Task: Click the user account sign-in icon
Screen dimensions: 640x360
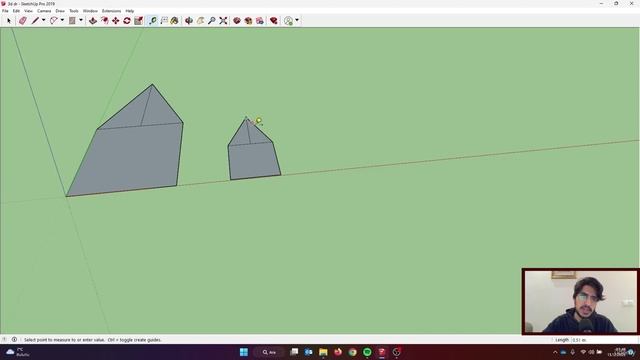Action: [x=288, y=20]
